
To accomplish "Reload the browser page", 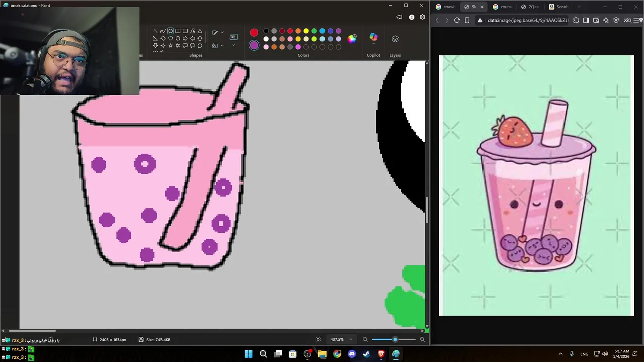I will tap(457, 20).
